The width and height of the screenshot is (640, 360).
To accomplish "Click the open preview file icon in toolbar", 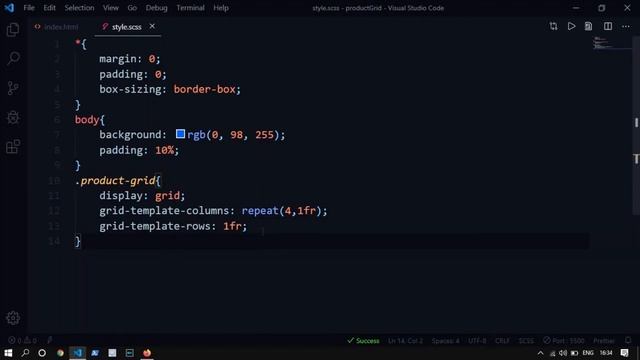I will (588, 27).
